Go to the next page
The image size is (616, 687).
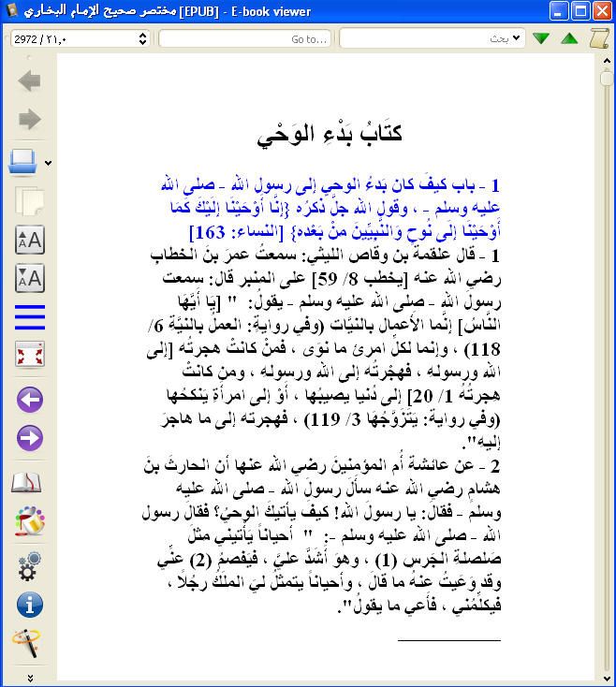(29, 438)
